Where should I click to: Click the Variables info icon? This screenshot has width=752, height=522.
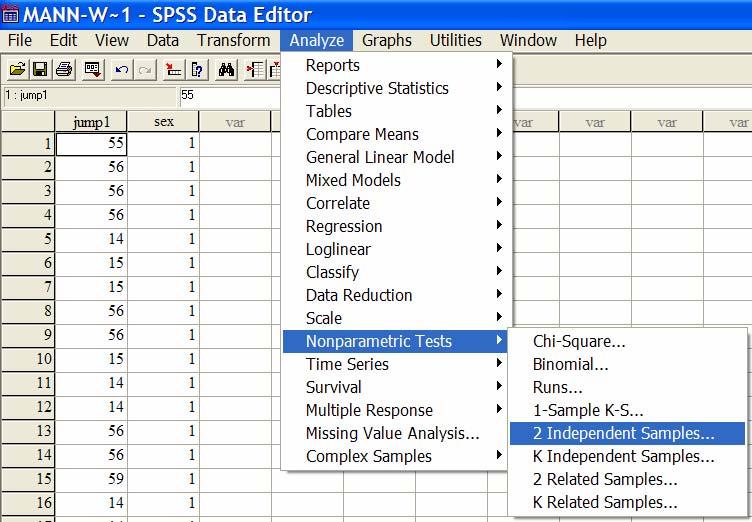tap(197, 70)
